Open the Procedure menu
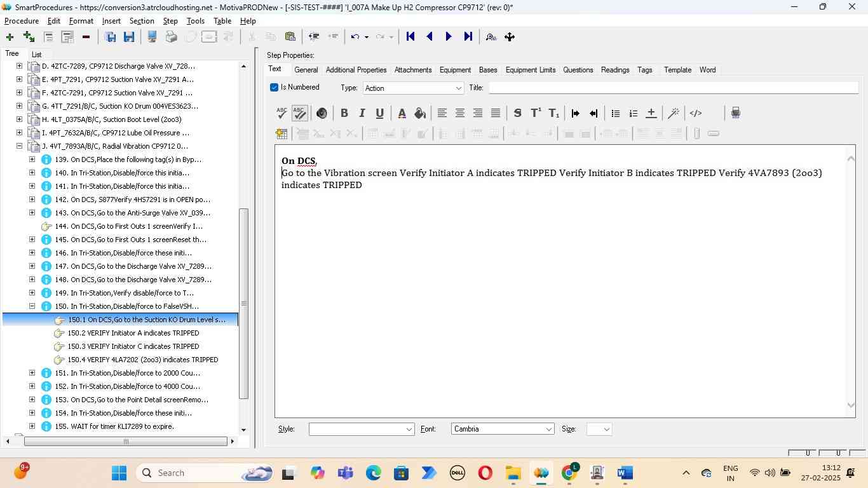This screenshot has height=488, width=868. point(22,21)
